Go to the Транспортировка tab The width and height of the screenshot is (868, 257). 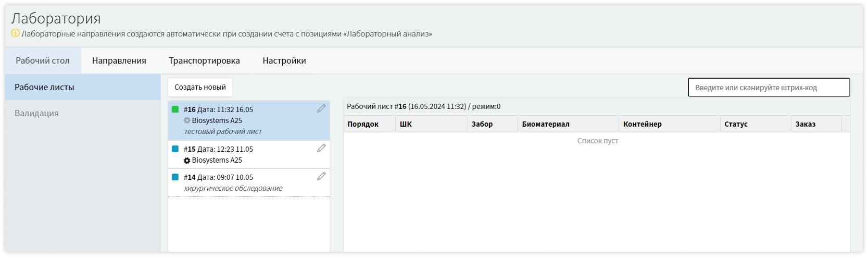point(204,60)
